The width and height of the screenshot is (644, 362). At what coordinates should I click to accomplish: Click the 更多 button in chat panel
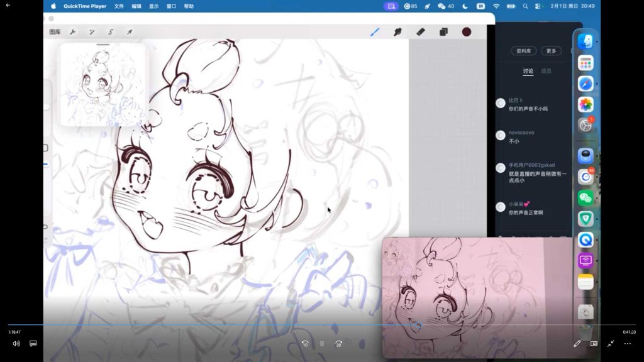[551, 51]
